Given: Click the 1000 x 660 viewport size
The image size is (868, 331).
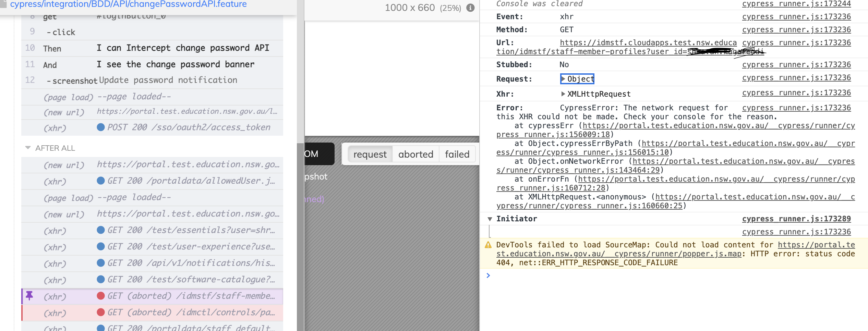Looking at the screenshot, I should (410, 8).
